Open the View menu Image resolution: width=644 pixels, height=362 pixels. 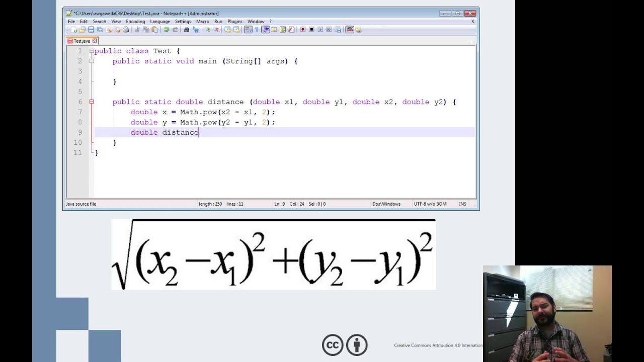pos(116,22)
